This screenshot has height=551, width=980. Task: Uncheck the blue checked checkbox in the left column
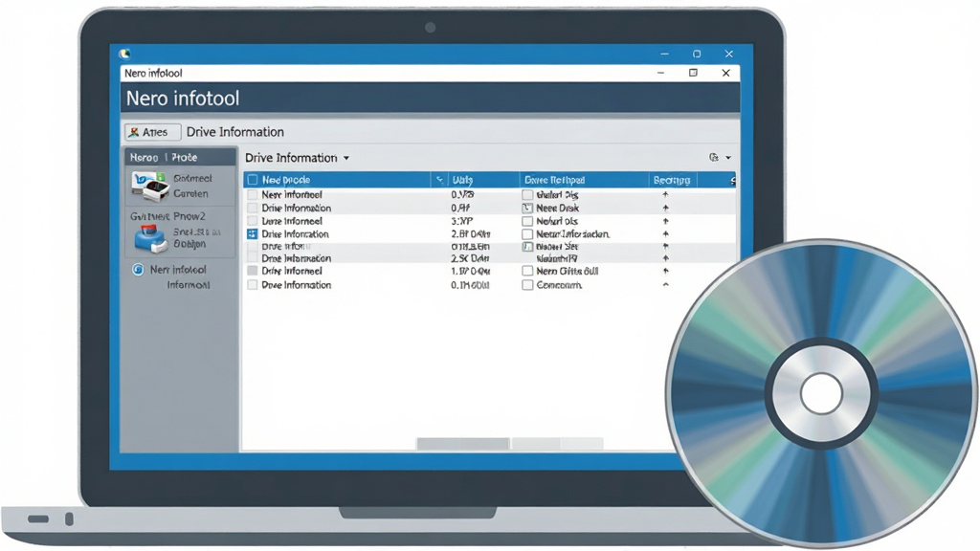coord(253,234)
